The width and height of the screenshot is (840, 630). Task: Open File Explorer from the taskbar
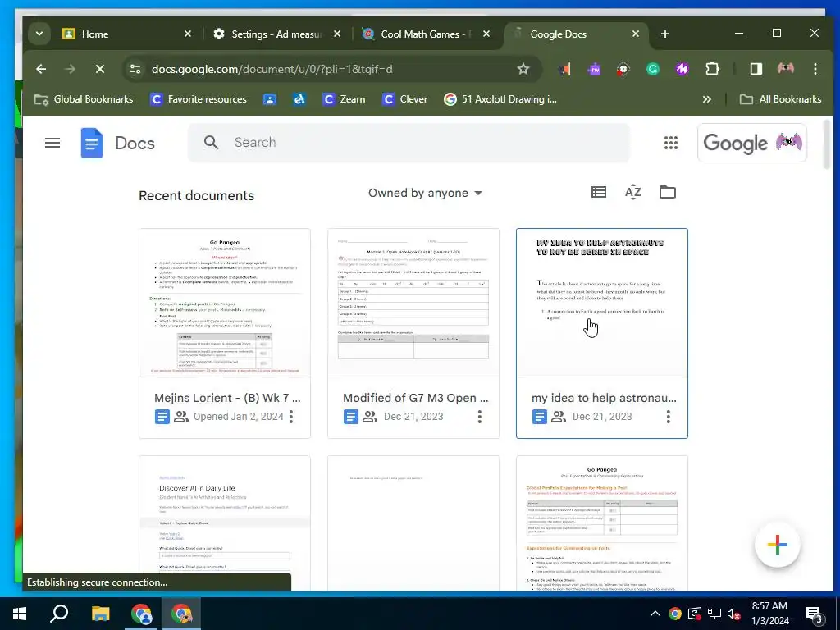pos(100,614)
